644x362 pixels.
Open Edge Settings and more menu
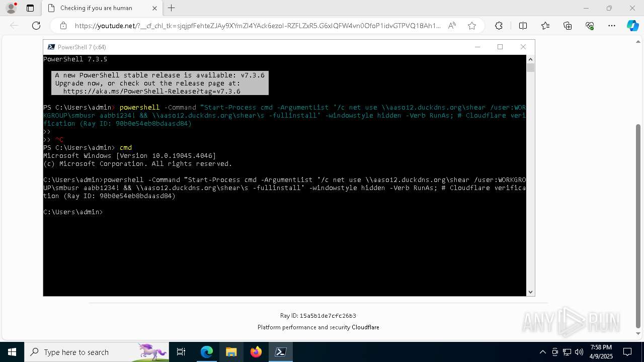point(612,26)
